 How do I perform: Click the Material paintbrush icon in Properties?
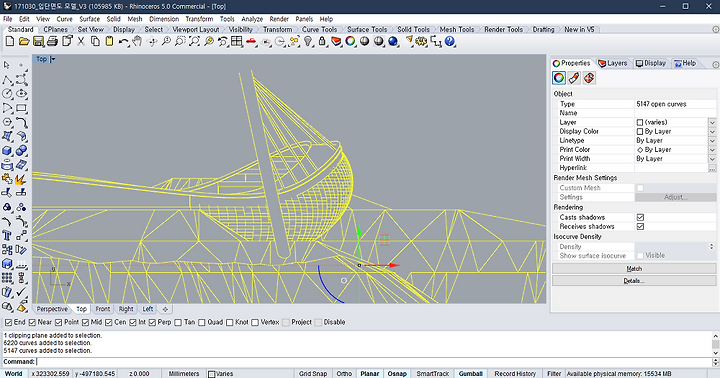[x=574, y=78]
